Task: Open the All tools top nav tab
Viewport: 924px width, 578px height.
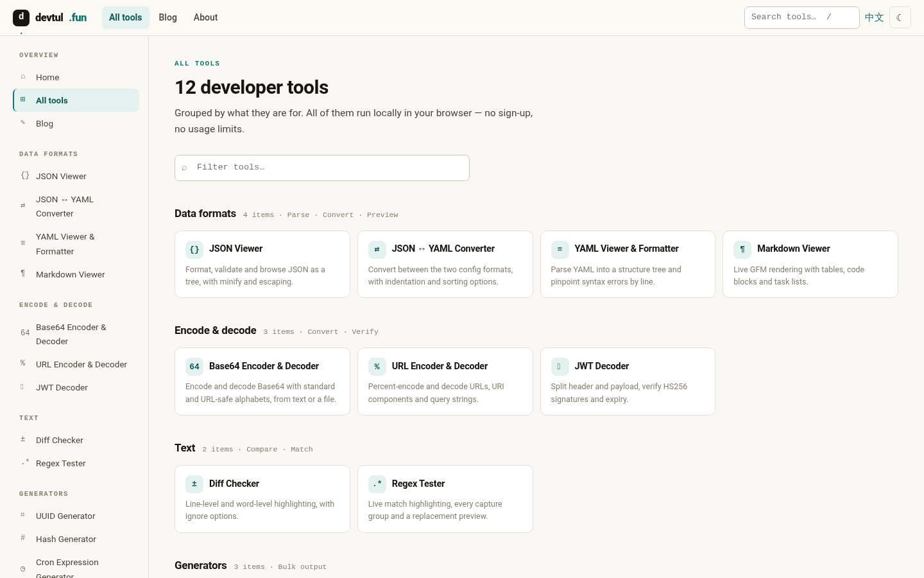Action: (125, 17)
